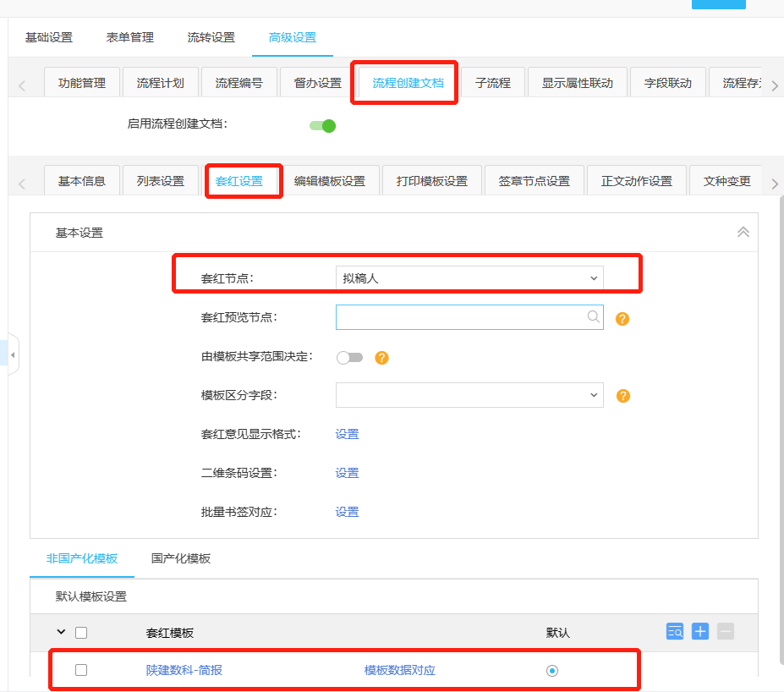Click 设置 link for 二维条码设置
Image resolution: width=784 pixels, height=692 pixels.
pos(347,473)
